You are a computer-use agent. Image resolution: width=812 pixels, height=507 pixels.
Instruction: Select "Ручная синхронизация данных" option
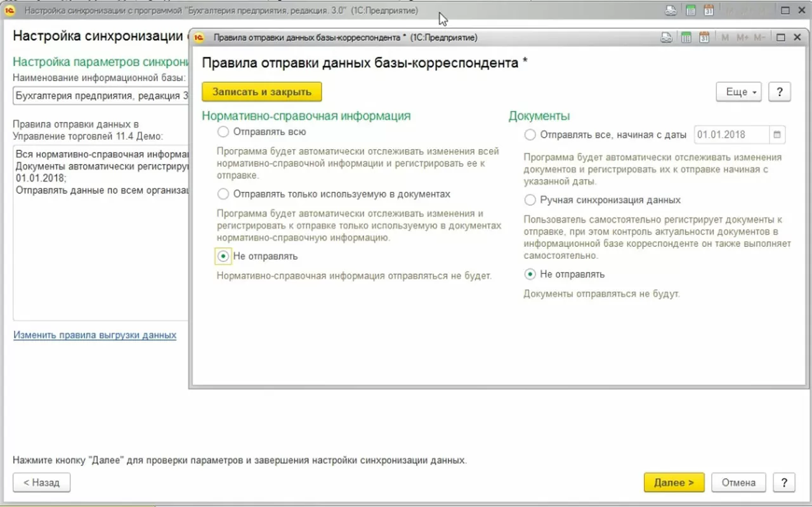pyautogui.click(x=530, y=200)
